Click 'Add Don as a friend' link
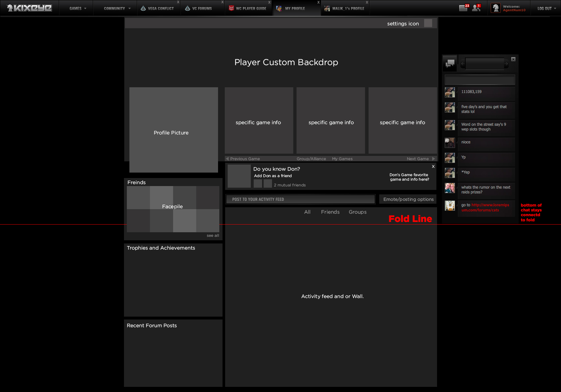 click(x=273, y=176)
